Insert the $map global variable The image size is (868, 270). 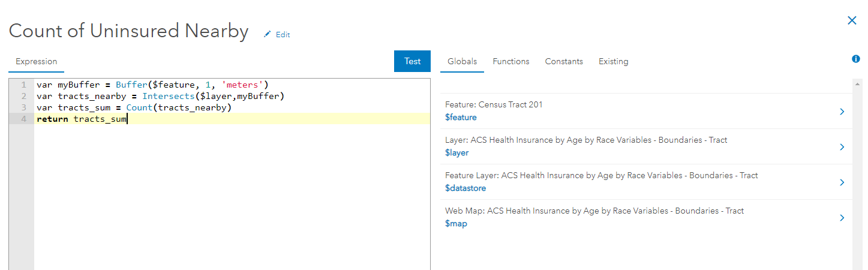pos(456,224)
